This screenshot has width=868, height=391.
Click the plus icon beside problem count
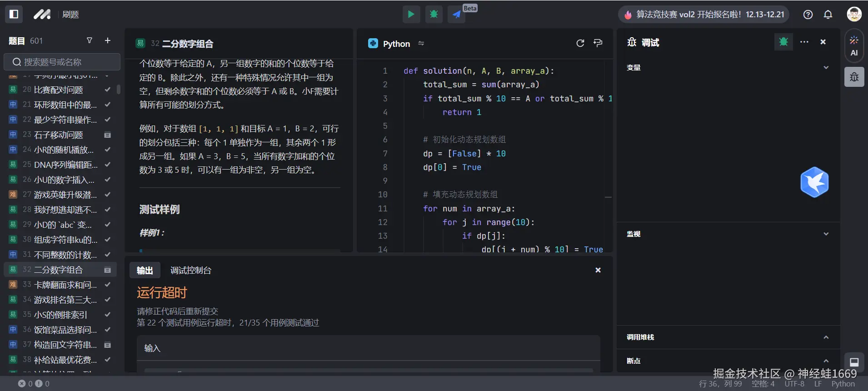[x=108, y=40]
